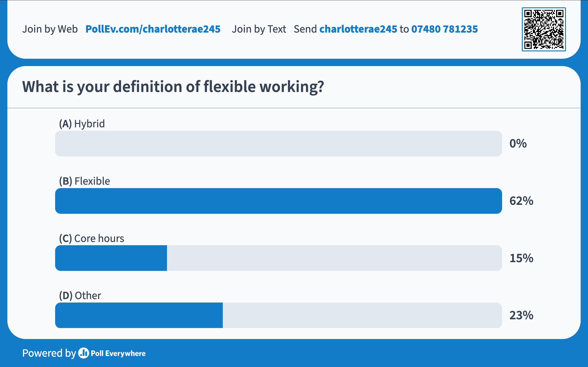
Task: Click the Poll Everywhere wordmark text
Action: coord(118,353)
